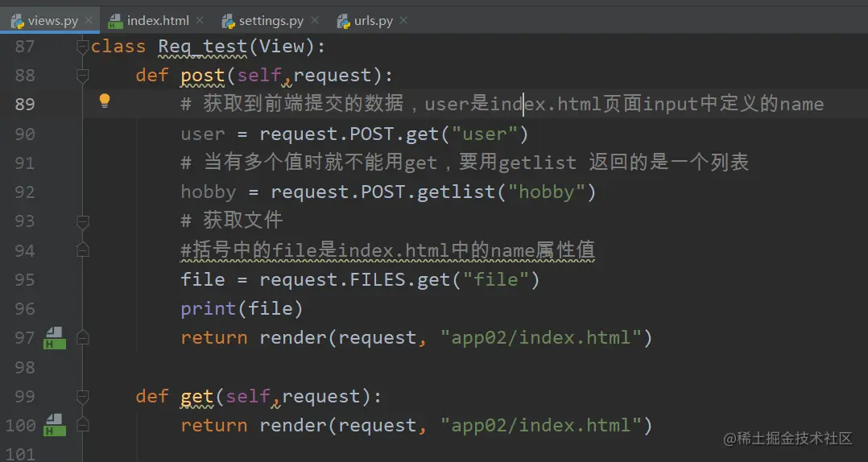The height and width of the screenshot is (462, 868).
Task: Close the settings.py tab
Action: click(x=314, y=20)
